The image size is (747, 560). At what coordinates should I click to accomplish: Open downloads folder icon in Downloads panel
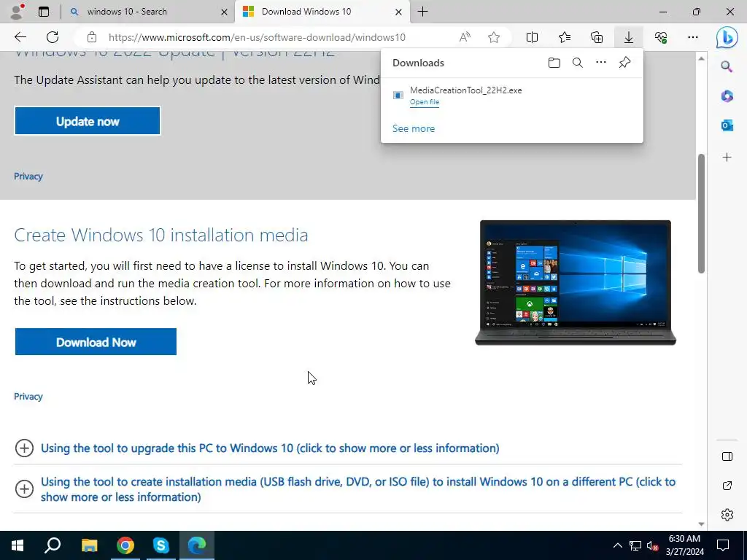[554, 63]
